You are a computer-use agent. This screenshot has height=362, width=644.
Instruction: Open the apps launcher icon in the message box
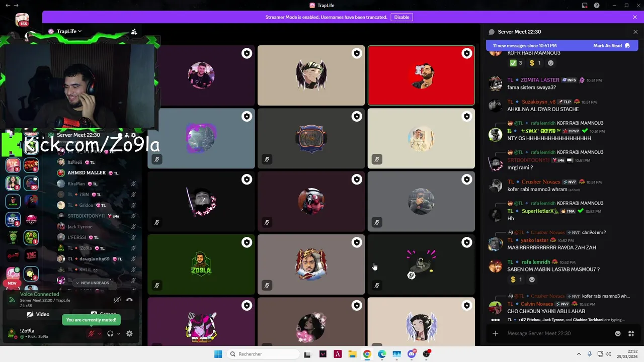pos(631,333)
